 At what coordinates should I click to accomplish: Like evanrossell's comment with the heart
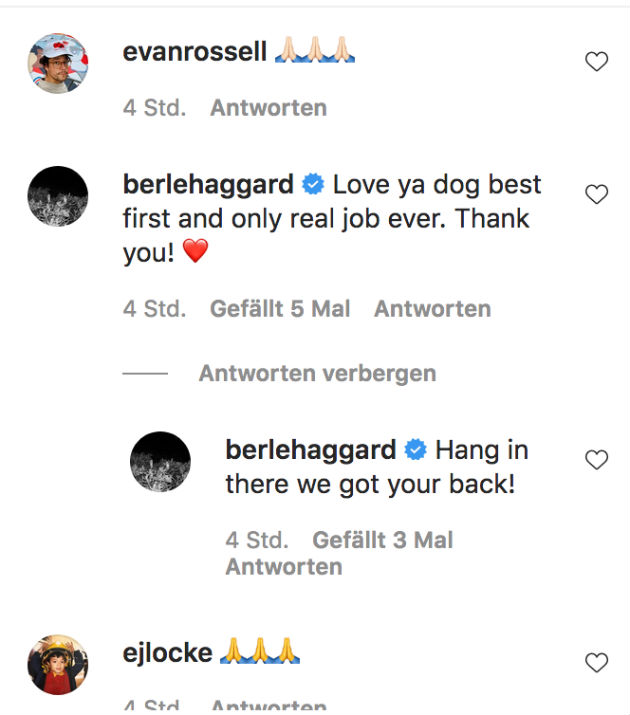(596, 62)
